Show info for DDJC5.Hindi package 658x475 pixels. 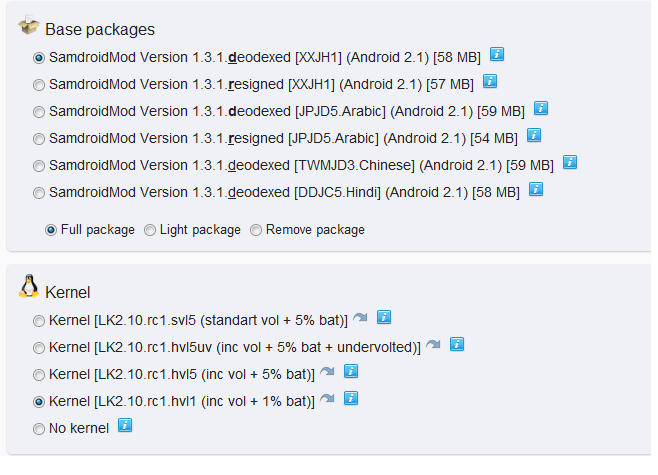pos(536,189)
